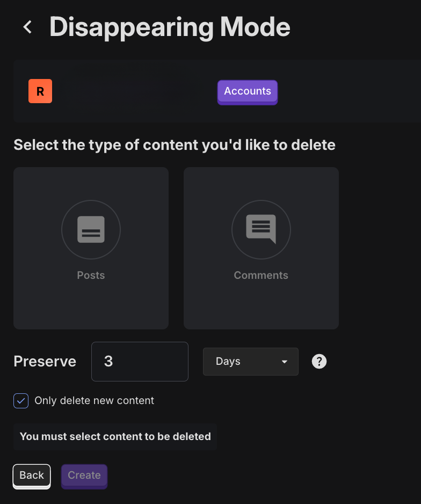Click the "You must select content" warning message
The width and height of the screenshot is (421, 504).
tap(115, 437)
